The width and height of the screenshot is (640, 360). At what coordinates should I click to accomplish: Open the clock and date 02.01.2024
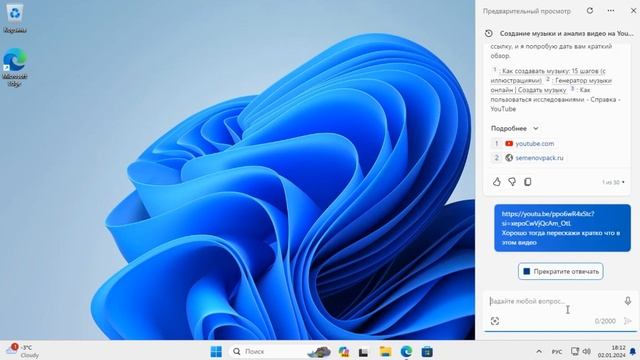612,351
